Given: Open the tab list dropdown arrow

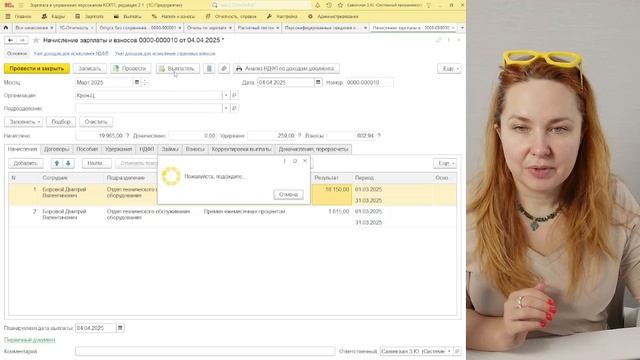Looking at the screenshot, I should tap(462, 28).
